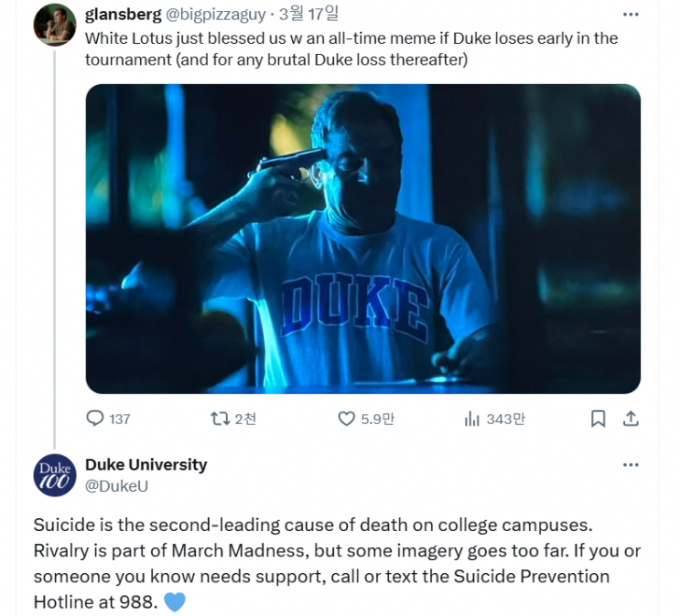Open more options on glansberg's tweet
Viewport: 681px width, 616px height.
click(x=631, y=15)
